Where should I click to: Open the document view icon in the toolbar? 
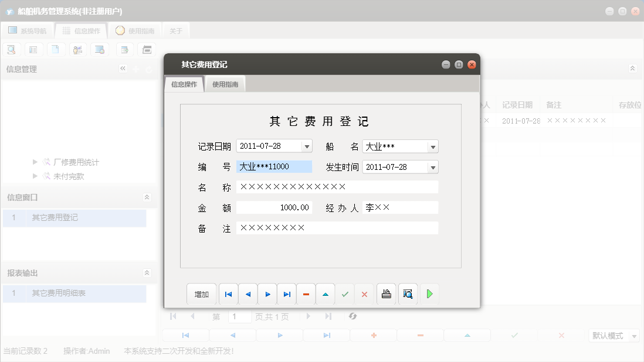[x=56, y=49]
